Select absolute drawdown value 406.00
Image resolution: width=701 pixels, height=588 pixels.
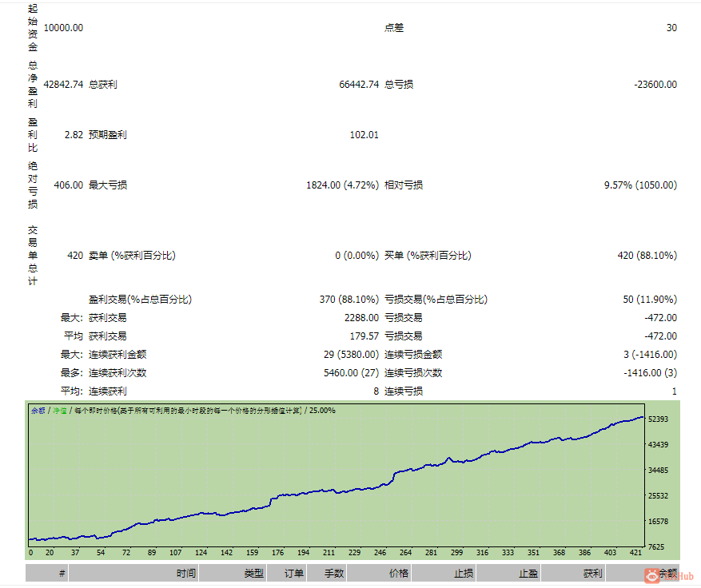(69, 185)
